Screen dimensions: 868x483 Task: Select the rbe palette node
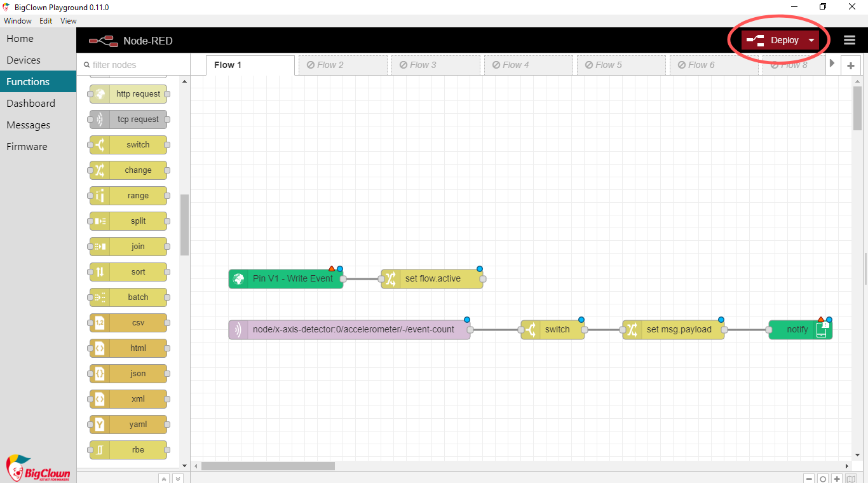click(x=128, y=450)
